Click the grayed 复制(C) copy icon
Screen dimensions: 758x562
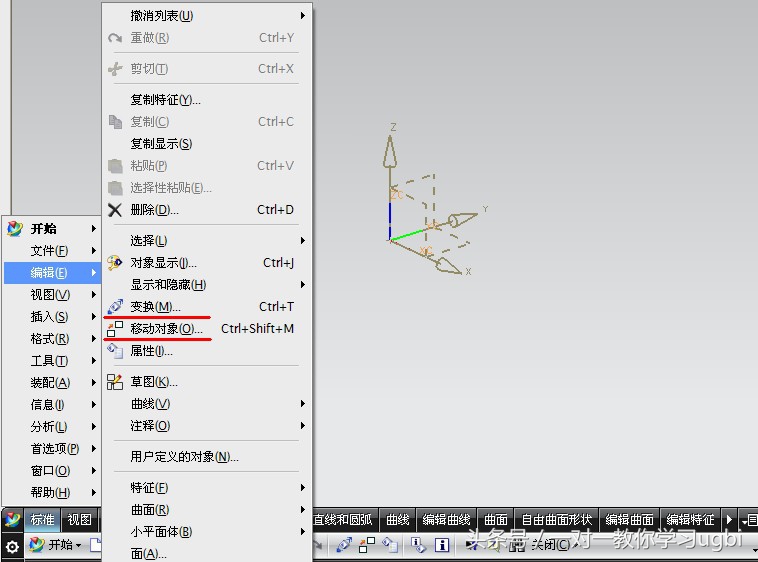click(x=115, y=122)
